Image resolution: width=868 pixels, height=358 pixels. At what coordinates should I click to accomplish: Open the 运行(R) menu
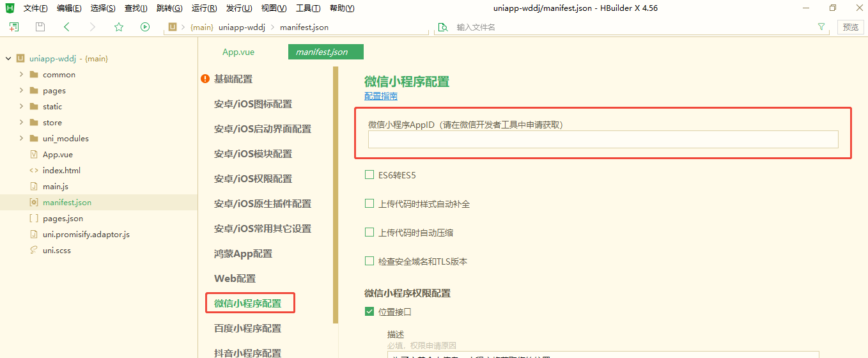click(204, 8)
